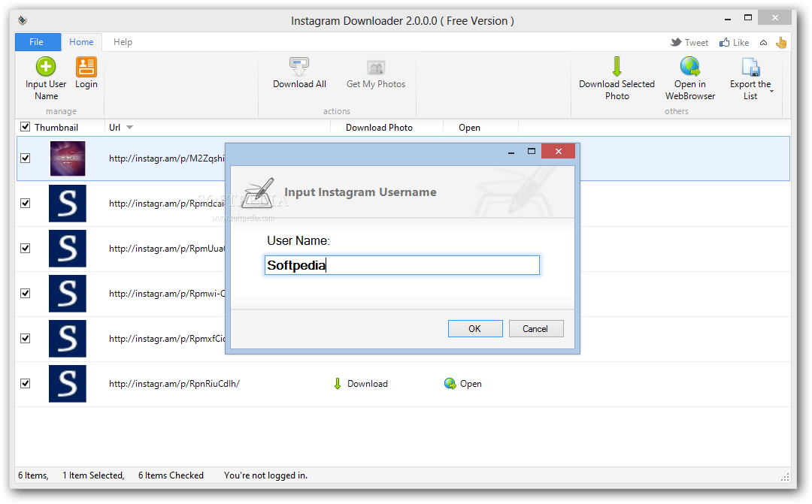Open the Login tool
The width and height of the screenshot is (812, 504).
pos(86,73)
